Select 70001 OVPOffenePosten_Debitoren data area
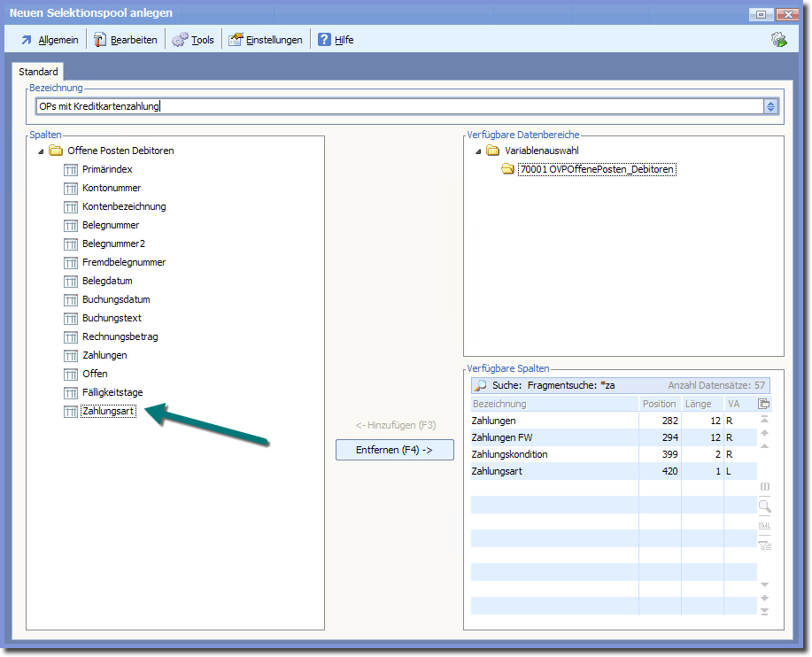This screenshot has width=812, height=657. pyautogui.click(x=598, y=169)
